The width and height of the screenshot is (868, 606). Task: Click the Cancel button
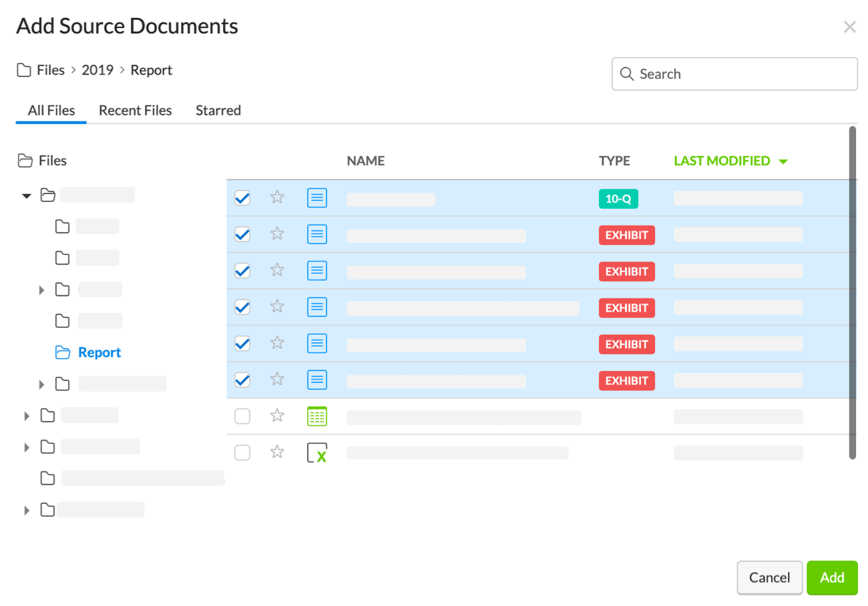point(770,577)
